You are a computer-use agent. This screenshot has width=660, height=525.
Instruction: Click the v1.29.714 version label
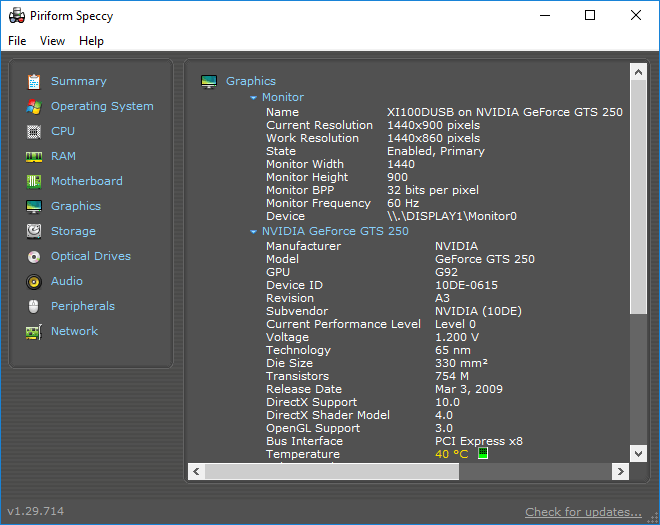point(36,511)
